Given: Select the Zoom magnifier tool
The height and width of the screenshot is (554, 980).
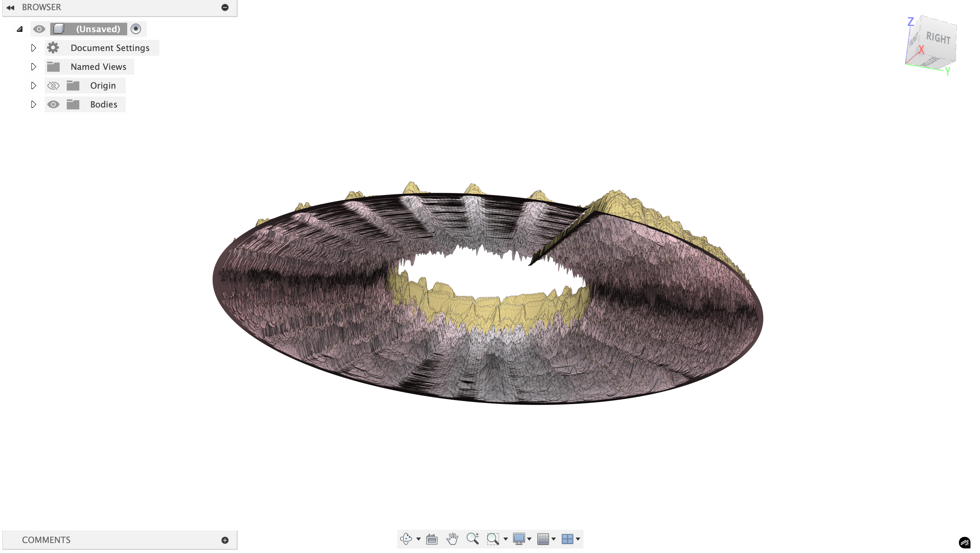Looking at the screenshot, I should 473,539.
